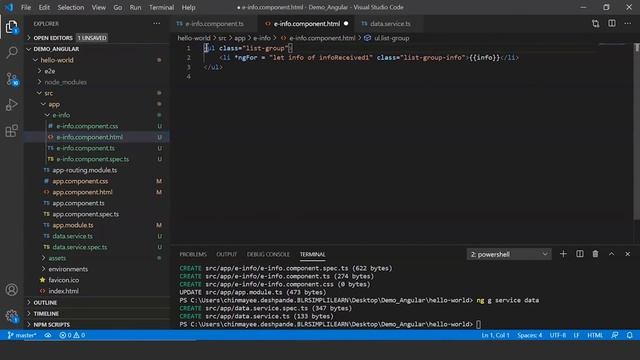
Task: Open the Extensions view icon
Action: (12, 131)
